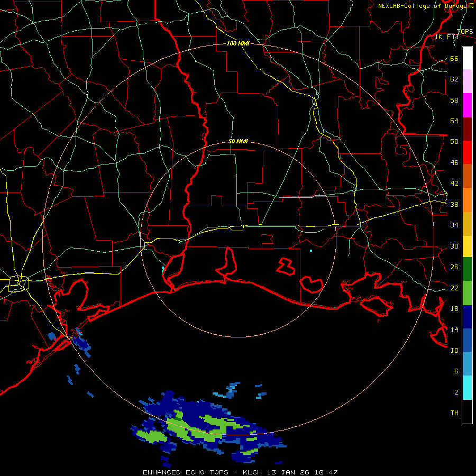Click the light green legend color band
Image resolution: width=476 pixels, height=476 pixels.
[467, 293]
